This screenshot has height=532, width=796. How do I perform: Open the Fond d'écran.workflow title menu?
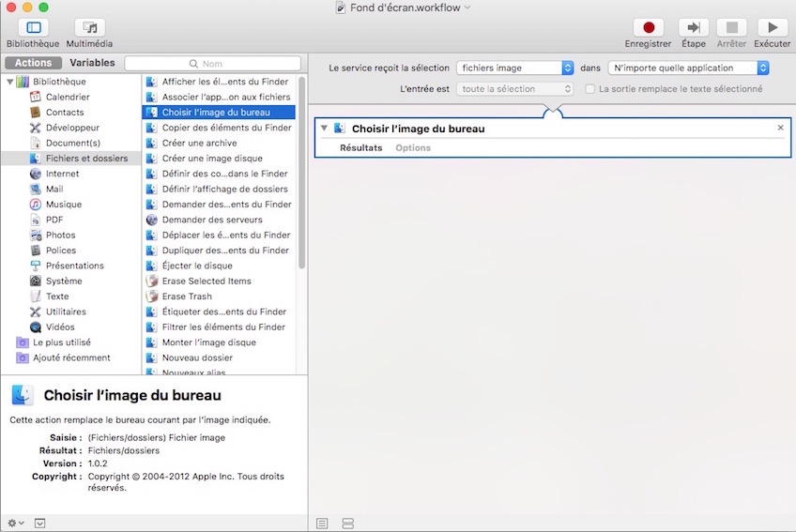[x=467, y=8]
